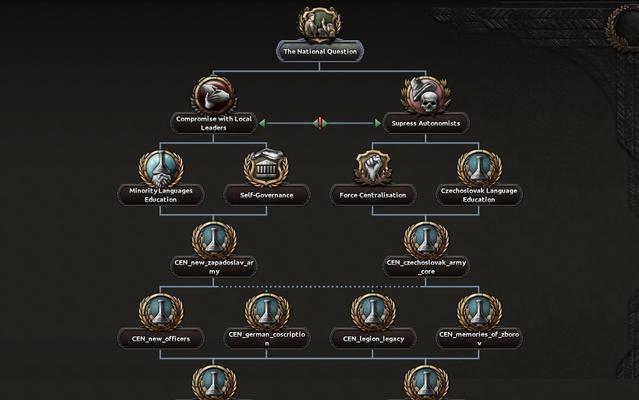The image size is (639, 400).
Task: Click the CEN_german_coscription focus icon
Action: tap(267, 311)
